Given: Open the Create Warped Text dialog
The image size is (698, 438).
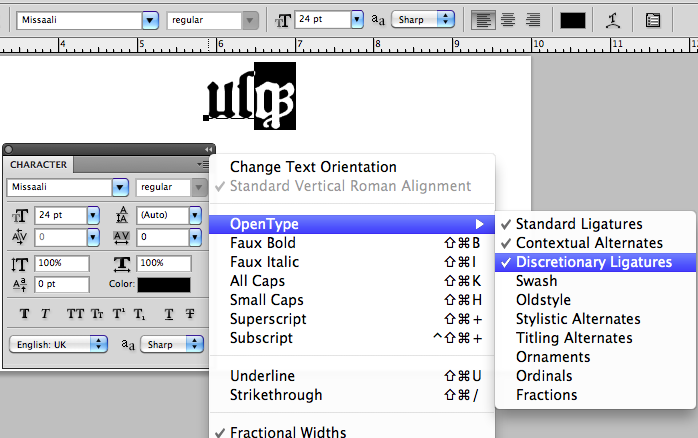Looking at the screenshot, I should click(x=612, y=19).
